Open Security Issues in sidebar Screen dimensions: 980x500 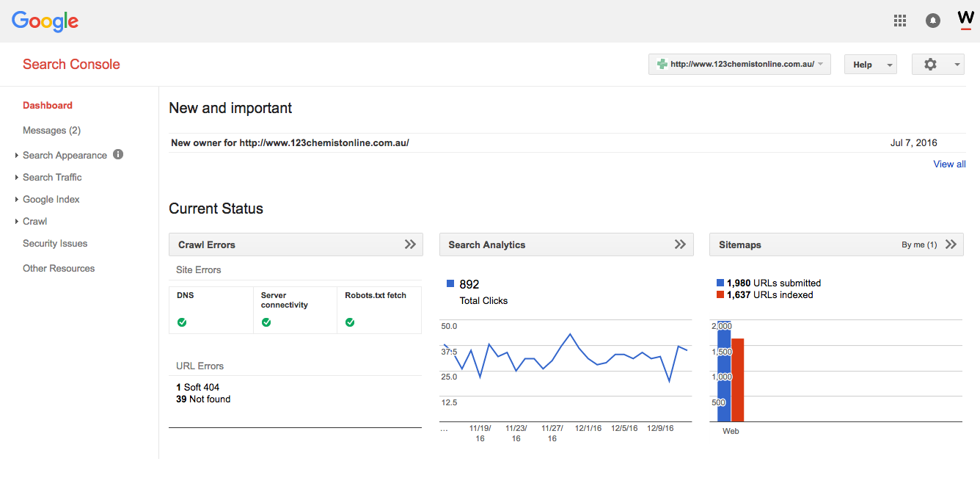[55, 243]
